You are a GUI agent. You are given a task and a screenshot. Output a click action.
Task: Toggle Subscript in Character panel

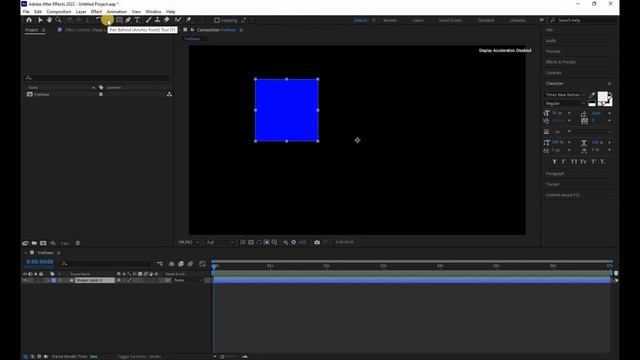pos(602,162)
